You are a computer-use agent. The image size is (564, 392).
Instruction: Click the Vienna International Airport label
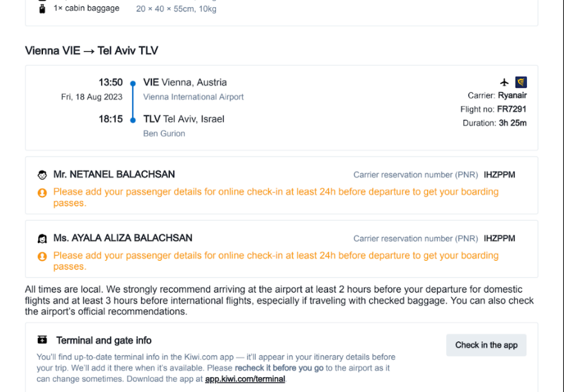[194, 97]
